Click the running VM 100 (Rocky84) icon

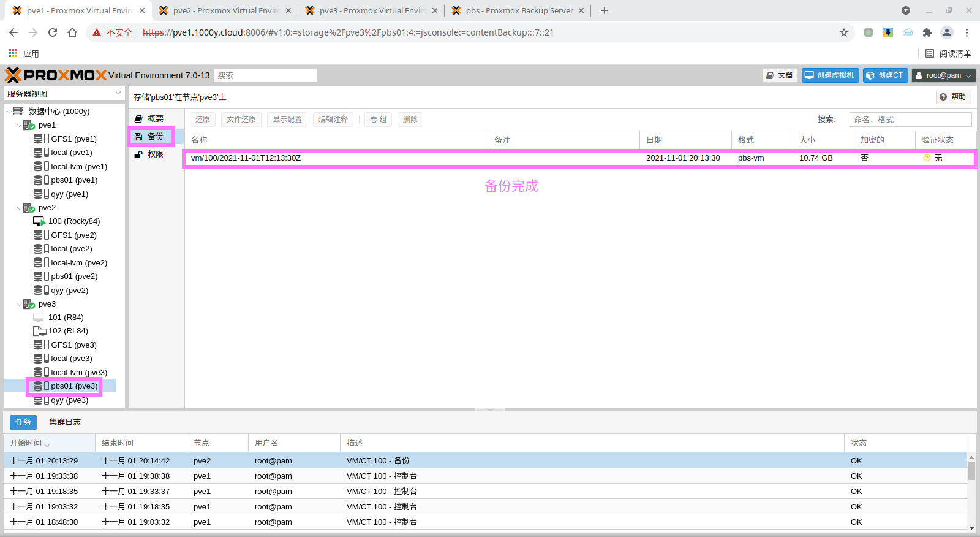[x=39, y=221]
